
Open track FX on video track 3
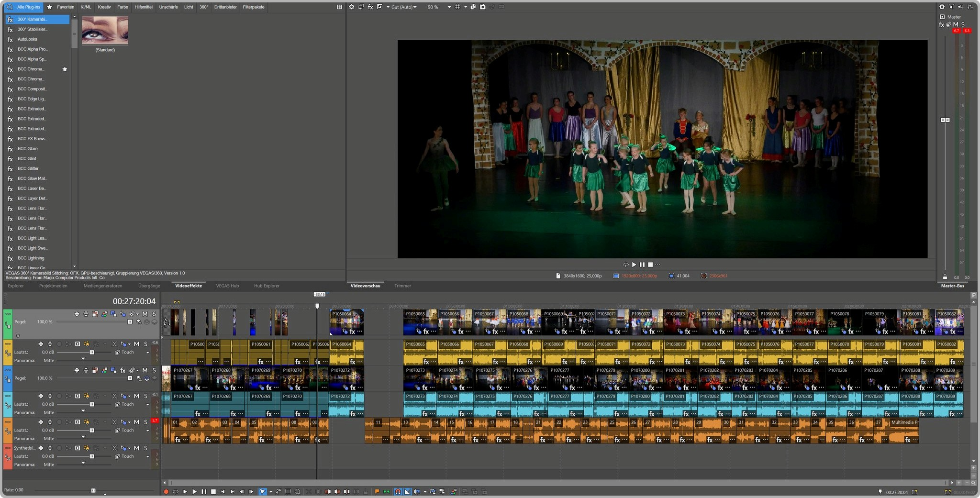click(123, 370)
